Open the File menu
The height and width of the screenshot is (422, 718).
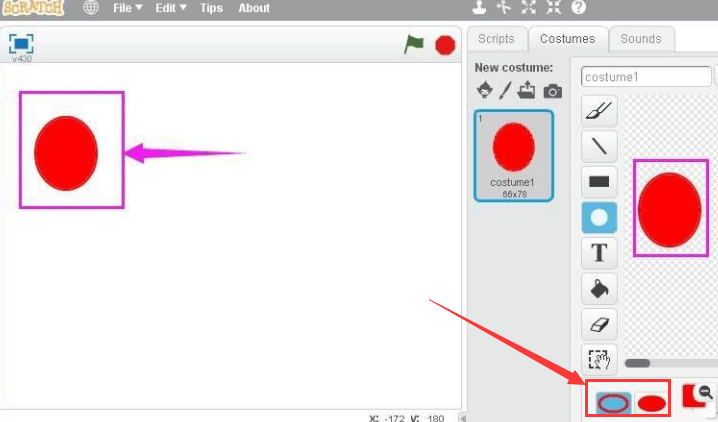(x=128, y=8)
